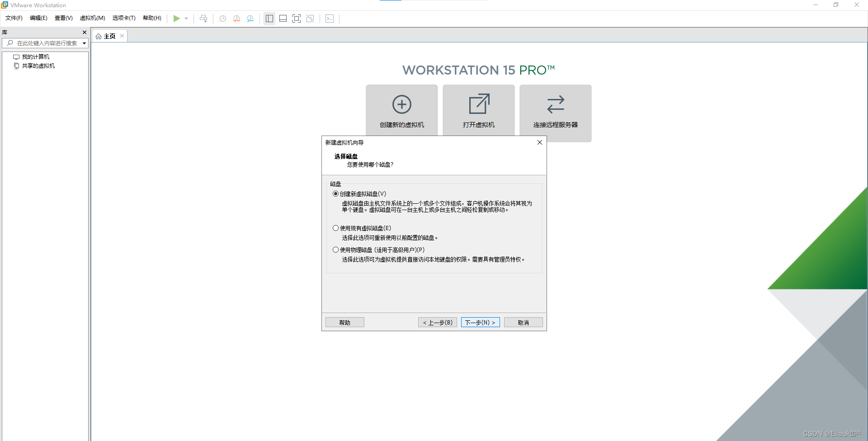868x441 pixels.
Task: Open the power options dropdown arrow
Action: [186, 19]
